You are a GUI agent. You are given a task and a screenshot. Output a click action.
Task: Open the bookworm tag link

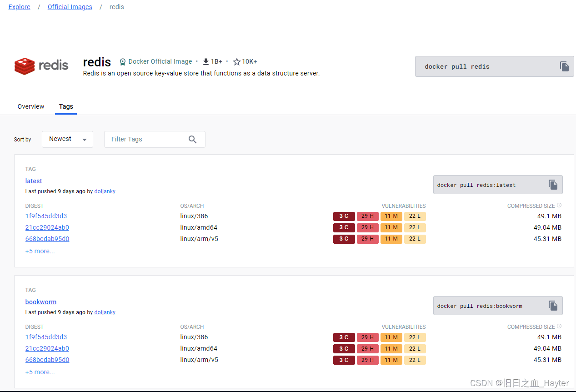41,302
